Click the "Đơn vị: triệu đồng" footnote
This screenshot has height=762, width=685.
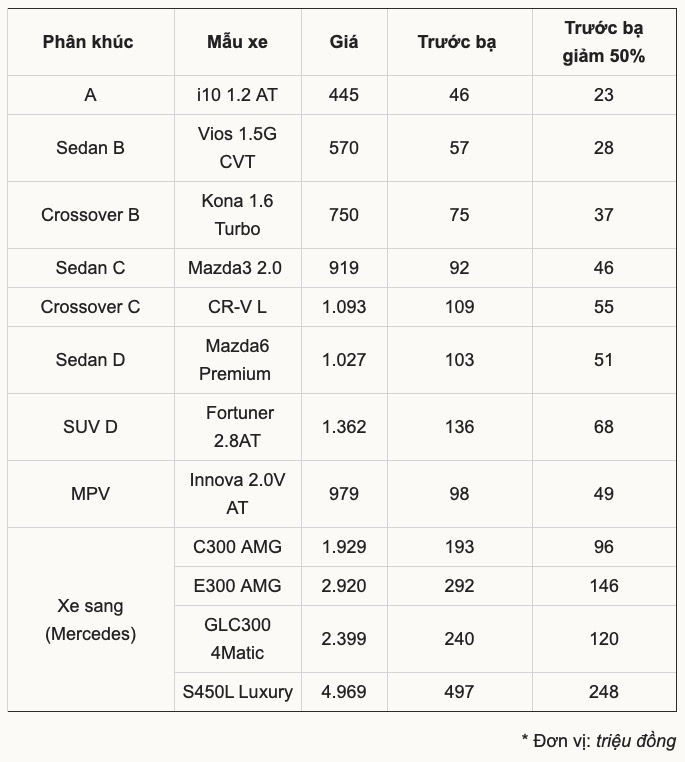[598, 741]
